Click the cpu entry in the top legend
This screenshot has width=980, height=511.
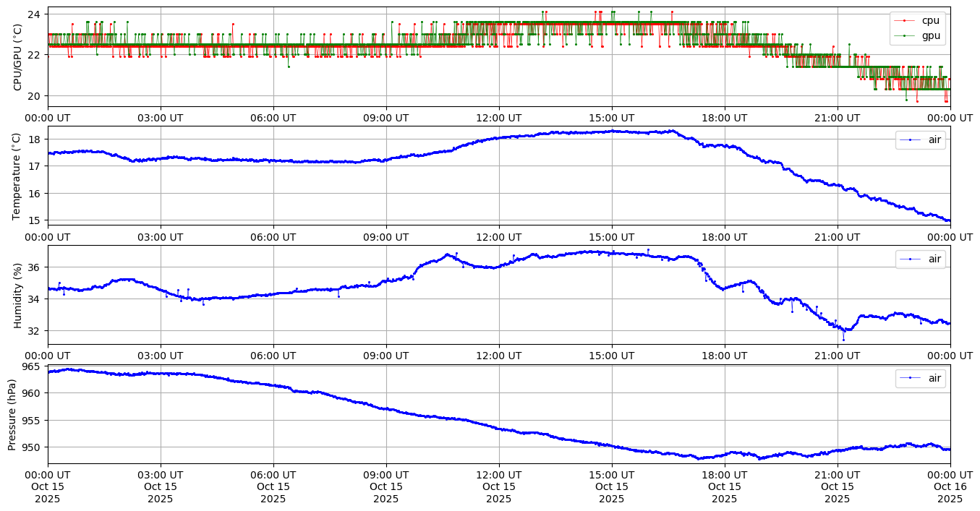930,20
